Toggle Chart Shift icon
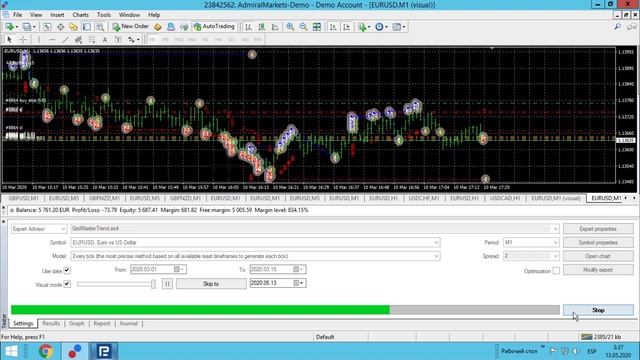 point(347,27)
